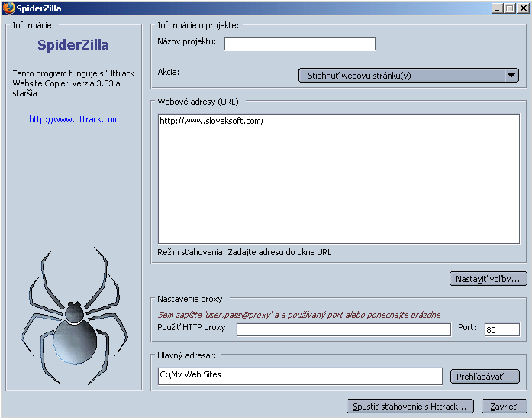Click the spider logo image

point(75,316)
